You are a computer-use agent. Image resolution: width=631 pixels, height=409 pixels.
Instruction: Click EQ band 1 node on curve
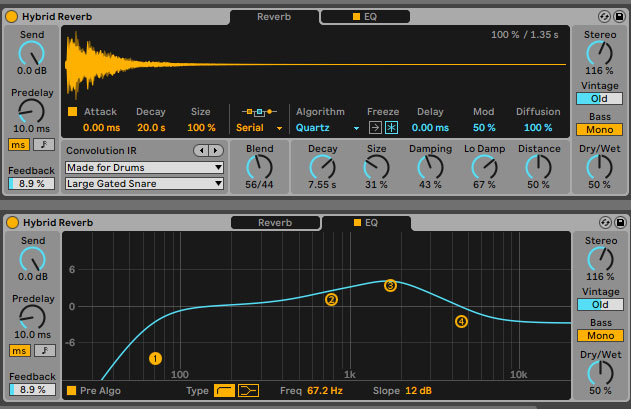[x=155, y=358]
